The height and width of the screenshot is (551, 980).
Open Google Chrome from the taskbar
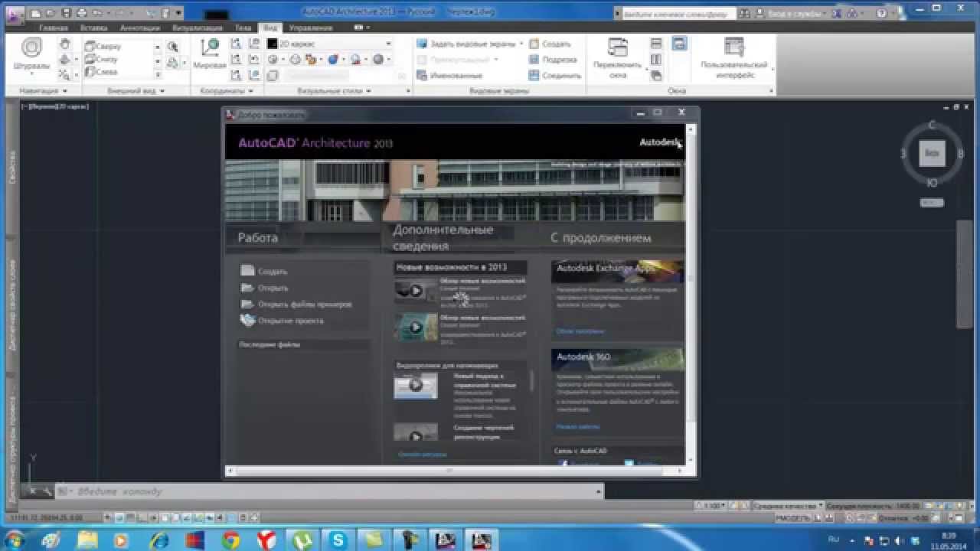click(230, 540)
